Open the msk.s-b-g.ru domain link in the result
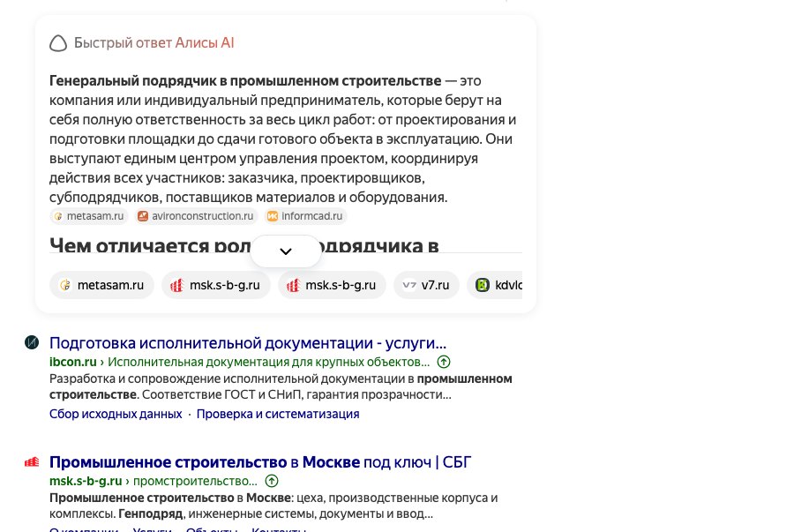Screen dimensions: 794x532 click(x=86, y=481)
